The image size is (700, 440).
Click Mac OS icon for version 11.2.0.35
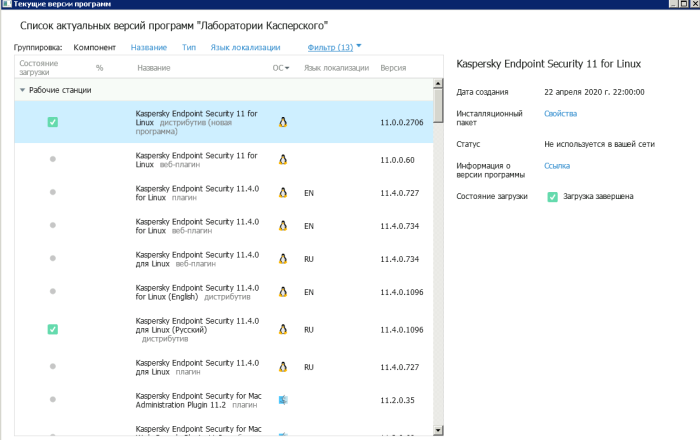tap(283, 400)
